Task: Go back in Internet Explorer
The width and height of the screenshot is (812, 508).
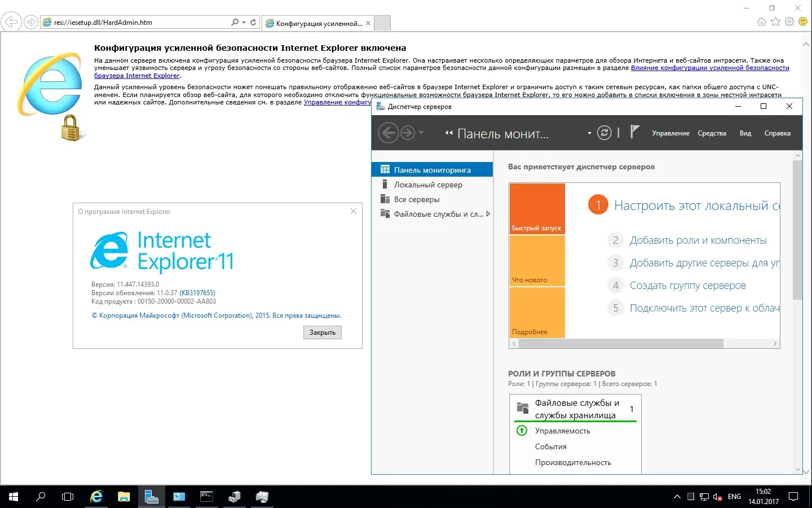Action: click(x=11, y=22)
